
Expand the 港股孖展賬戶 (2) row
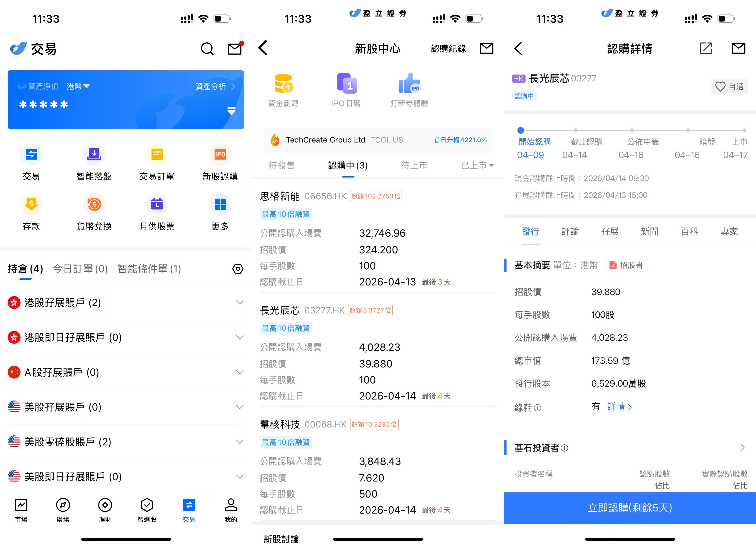(239, 303)
